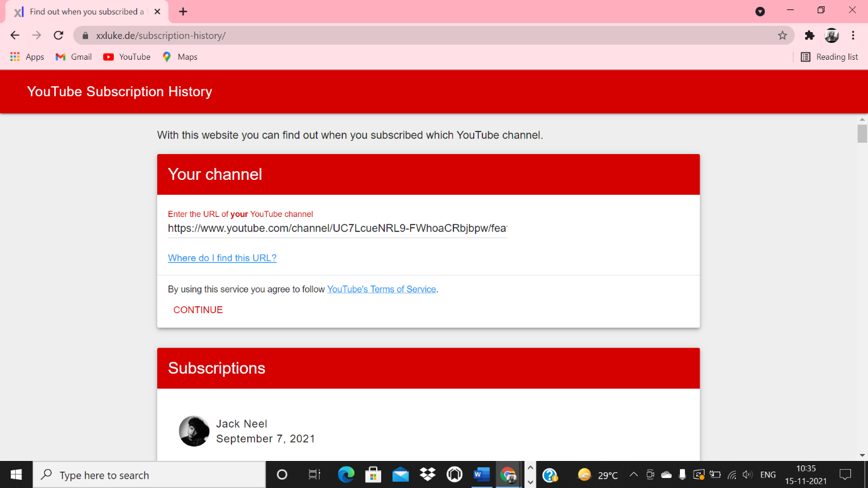
Task: Click the Jack Neel channel name
Action: 242,424
